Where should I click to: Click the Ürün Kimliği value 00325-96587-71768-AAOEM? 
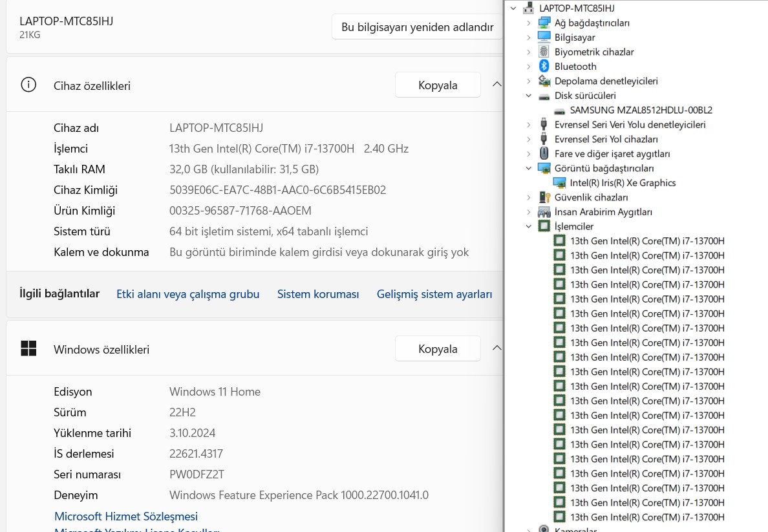tap(240, 211)
